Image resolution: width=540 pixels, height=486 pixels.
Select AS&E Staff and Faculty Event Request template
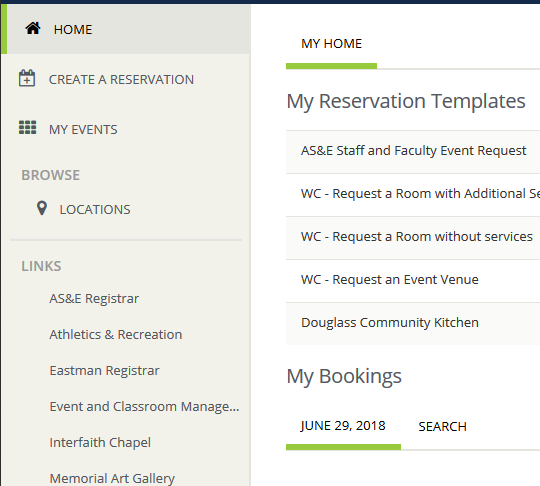[413, 152]
